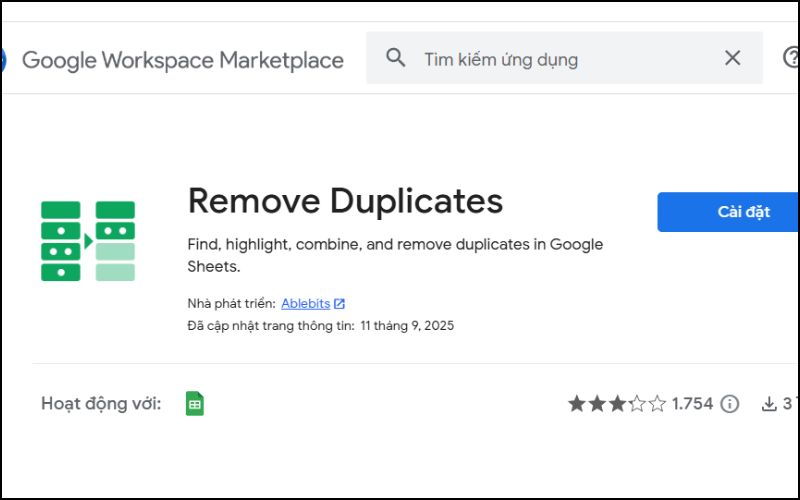
Task: Click the Google Workspace Marketplace logo
Action: 3,59
